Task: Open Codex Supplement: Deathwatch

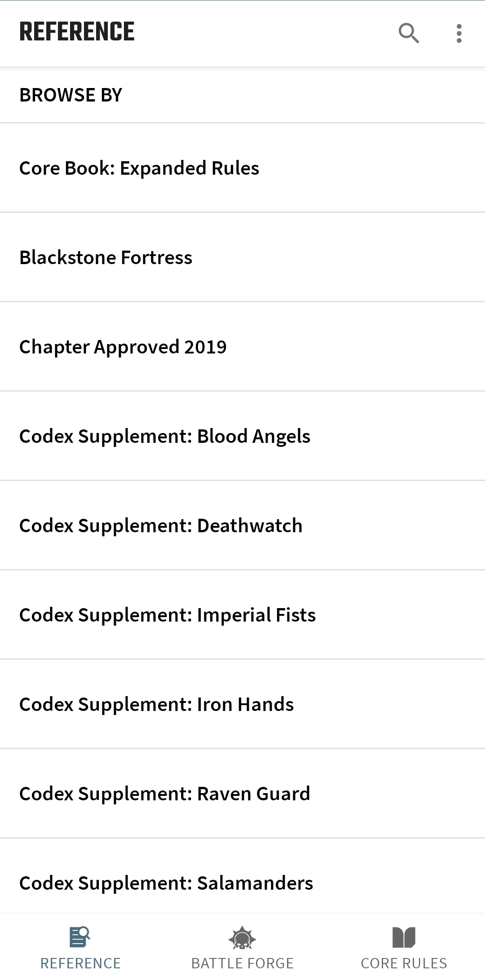Action: click(242, 525)
